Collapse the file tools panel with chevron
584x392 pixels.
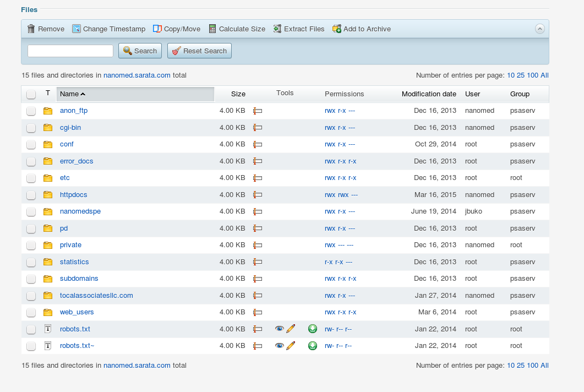539,29
